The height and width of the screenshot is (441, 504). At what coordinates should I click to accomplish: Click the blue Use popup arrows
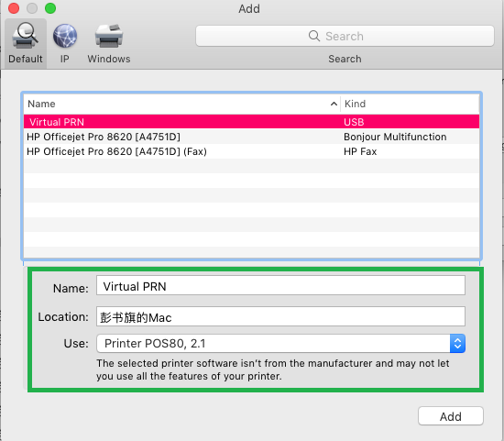[457, 344]
